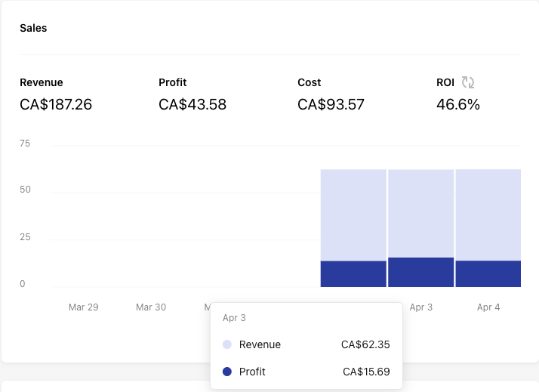The width and height of the screenshot is (539, 392).
Task: Click the Apr 3 dark profit bar
Action: (420, 272)
